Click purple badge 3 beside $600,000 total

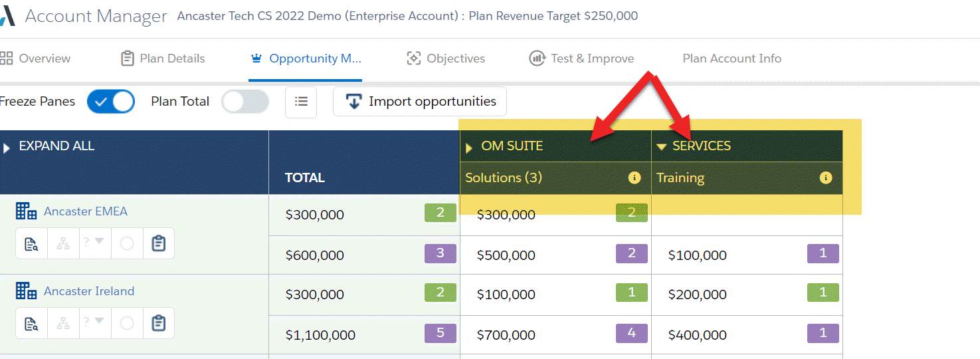tap(441, 253)
